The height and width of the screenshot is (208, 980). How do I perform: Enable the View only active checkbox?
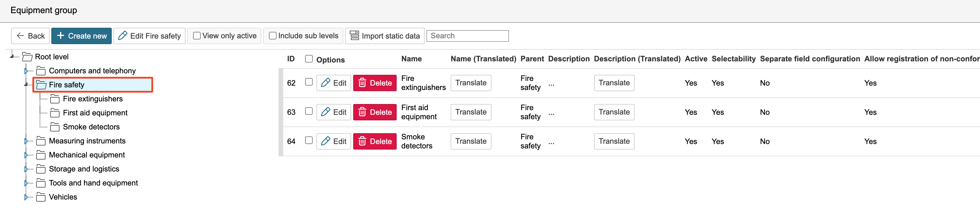pyautogui.click(x=197, y=36)
